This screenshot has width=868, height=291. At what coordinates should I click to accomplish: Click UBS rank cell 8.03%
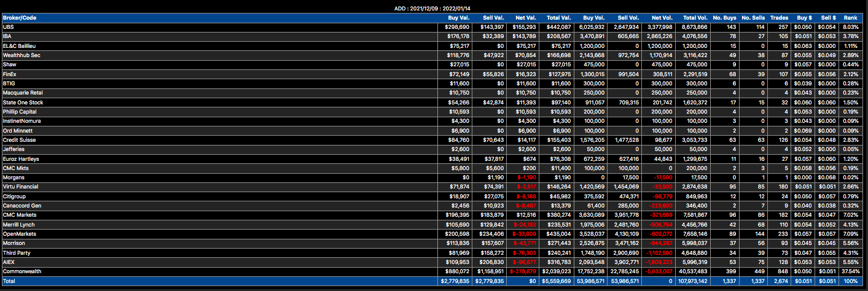tap(850, 27)
